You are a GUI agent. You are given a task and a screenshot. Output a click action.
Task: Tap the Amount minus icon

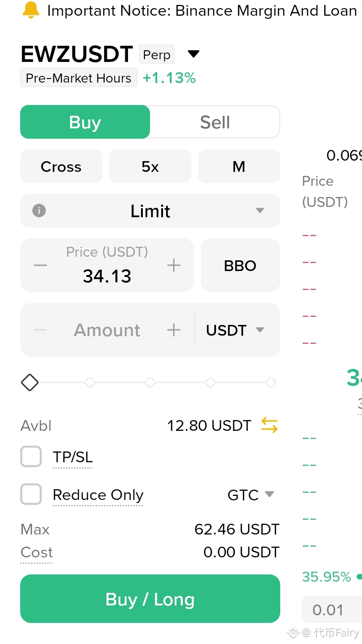click(x=40, y=330)
